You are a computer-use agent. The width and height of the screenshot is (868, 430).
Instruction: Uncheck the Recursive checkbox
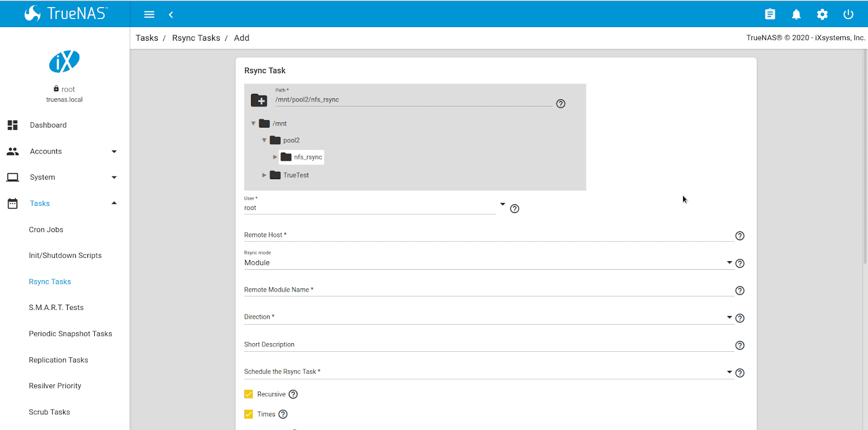click(249, 394)
